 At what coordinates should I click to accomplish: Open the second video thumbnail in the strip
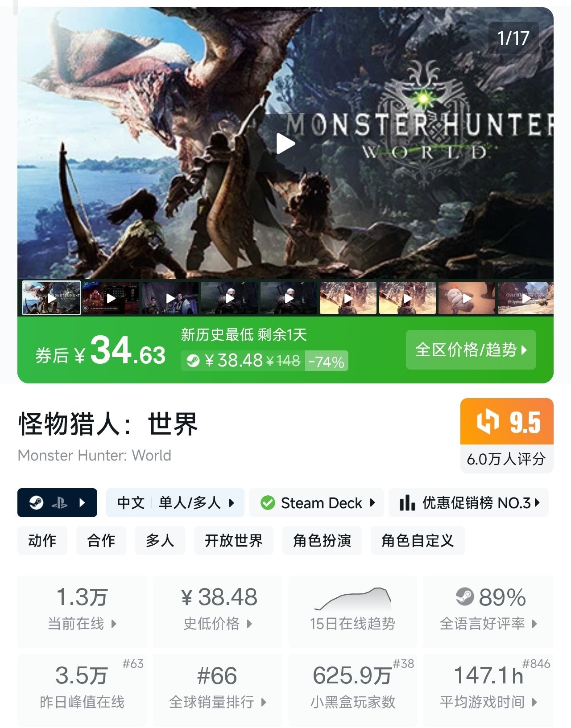[x=111, y=298]
